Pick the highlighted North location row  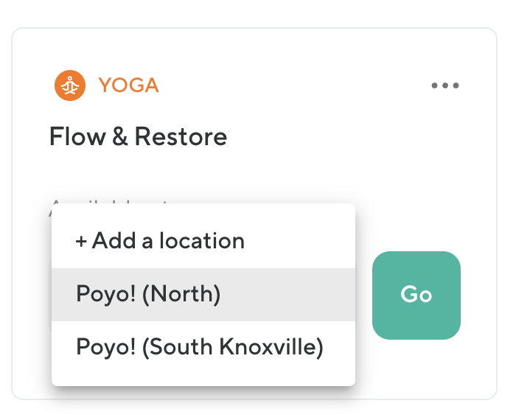coord(203,294)
